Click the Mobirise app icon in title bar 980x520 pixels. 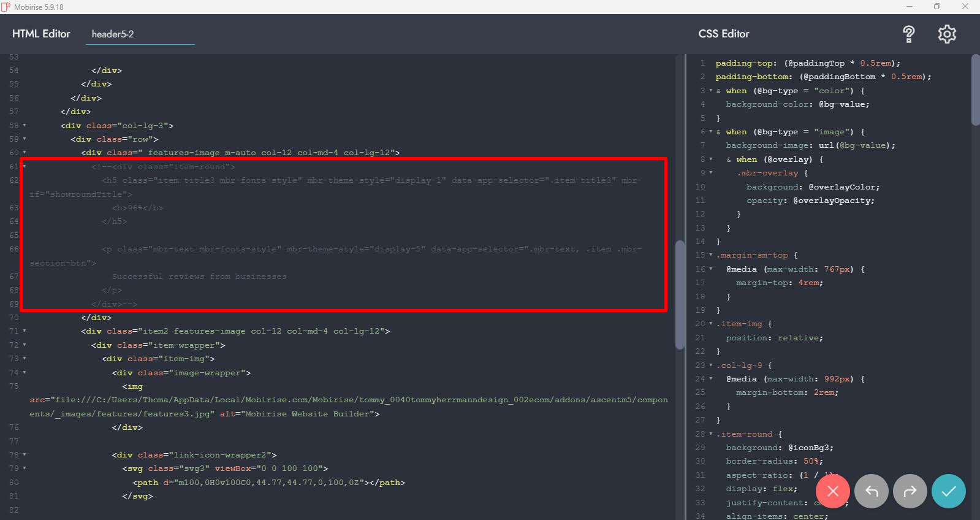tap(6, 7)
